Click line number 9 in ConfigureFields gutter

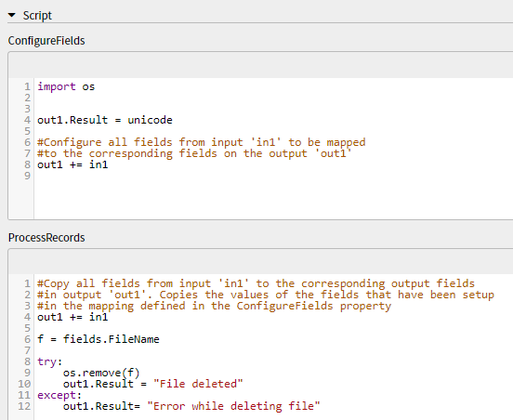28,176
